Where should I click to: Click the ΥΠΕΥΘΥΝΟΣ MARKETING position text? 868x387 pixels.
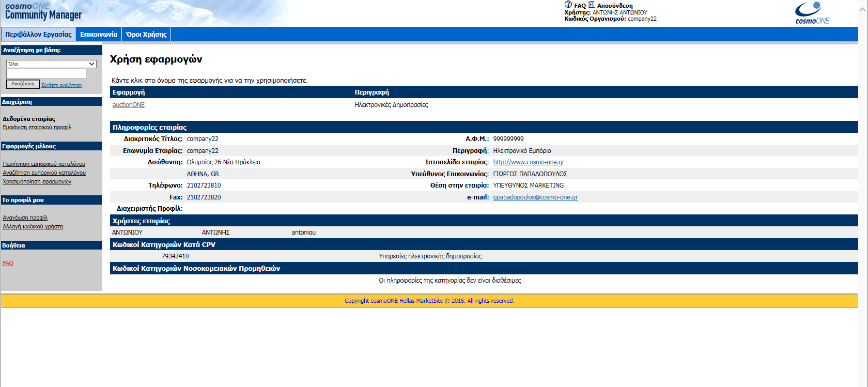(529, 185)
